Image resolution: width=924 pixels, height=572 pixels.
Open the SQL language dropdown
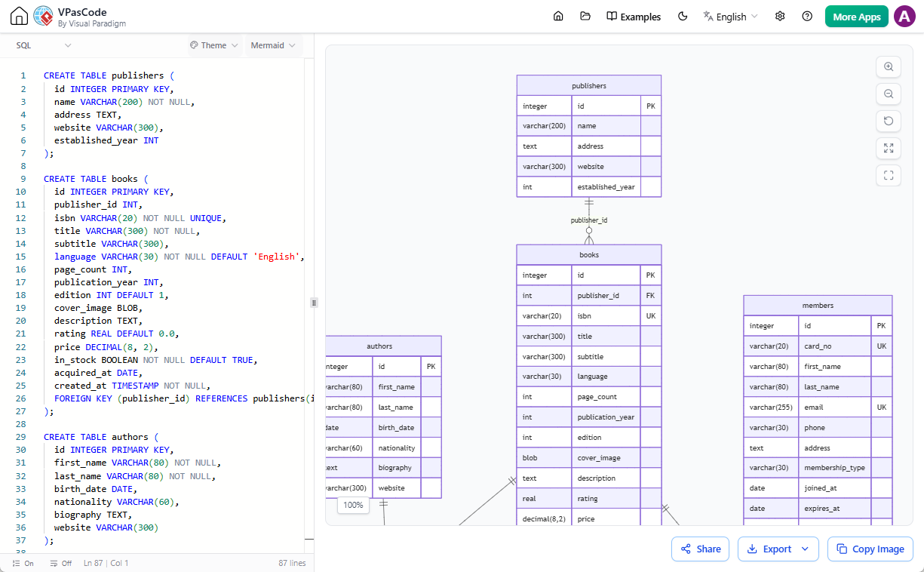pos(43,45)
